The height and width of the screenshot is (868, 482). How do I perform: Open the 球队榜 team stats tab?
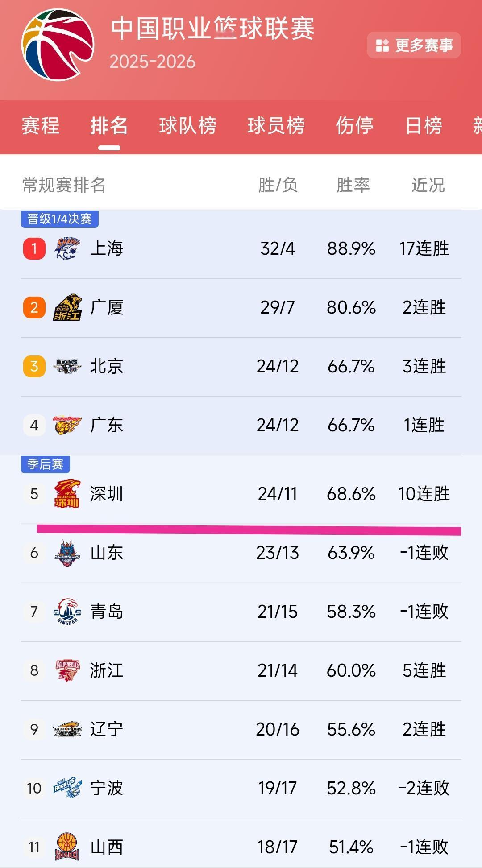tap(187, 127)
